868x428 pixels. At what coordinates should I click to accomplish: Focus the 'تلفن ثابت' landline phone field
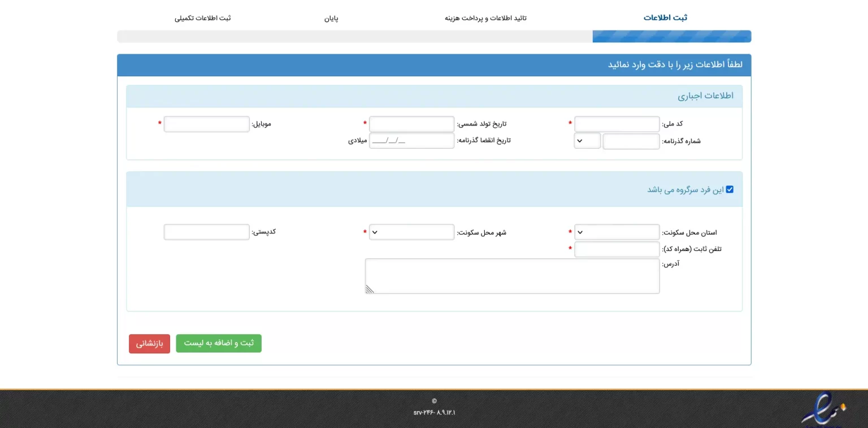coord(617,249)
